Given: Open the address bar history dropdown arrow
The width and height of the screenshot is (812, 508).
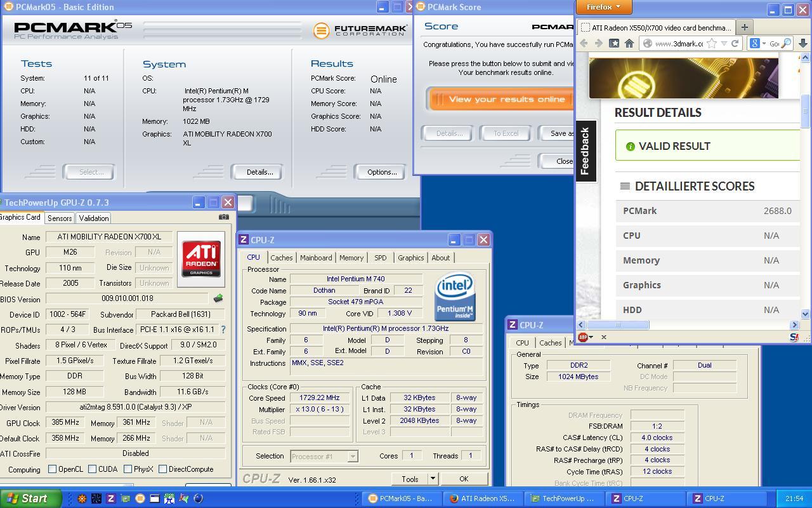Looking at the screenshot, I should (724, 44).
